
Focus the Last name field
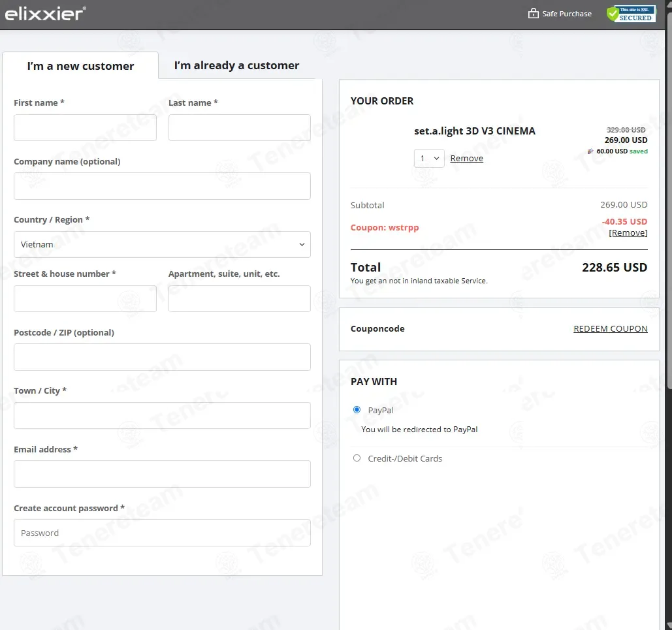click(x=239, y=127)
